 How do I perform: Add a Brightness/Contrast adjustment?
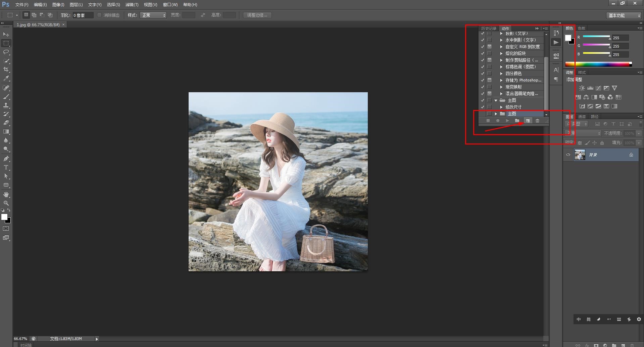[582, 88]
